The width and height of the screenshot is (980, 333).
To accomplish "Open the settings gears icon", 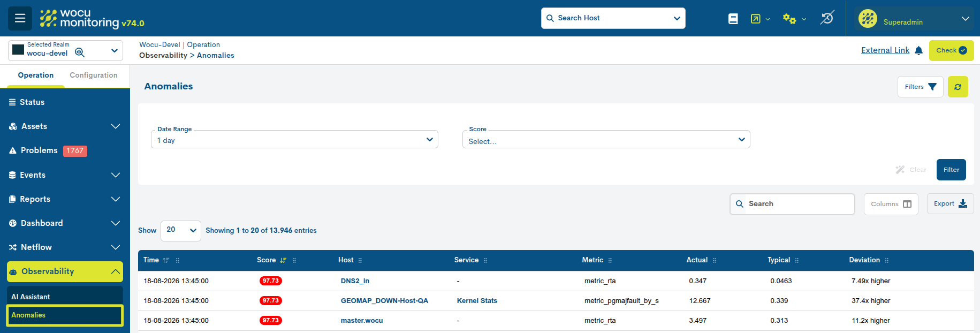I will [789, 19].
